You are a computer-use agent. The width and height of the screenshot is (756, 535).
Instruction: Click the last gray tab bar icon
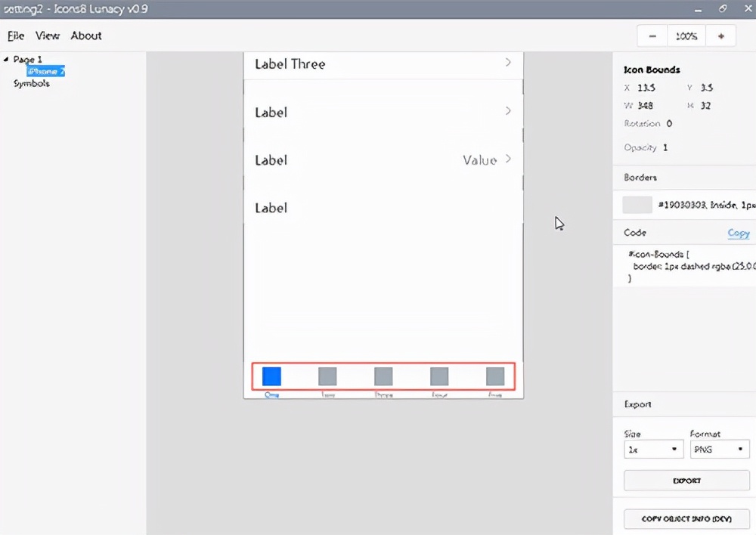click(495, 376)
